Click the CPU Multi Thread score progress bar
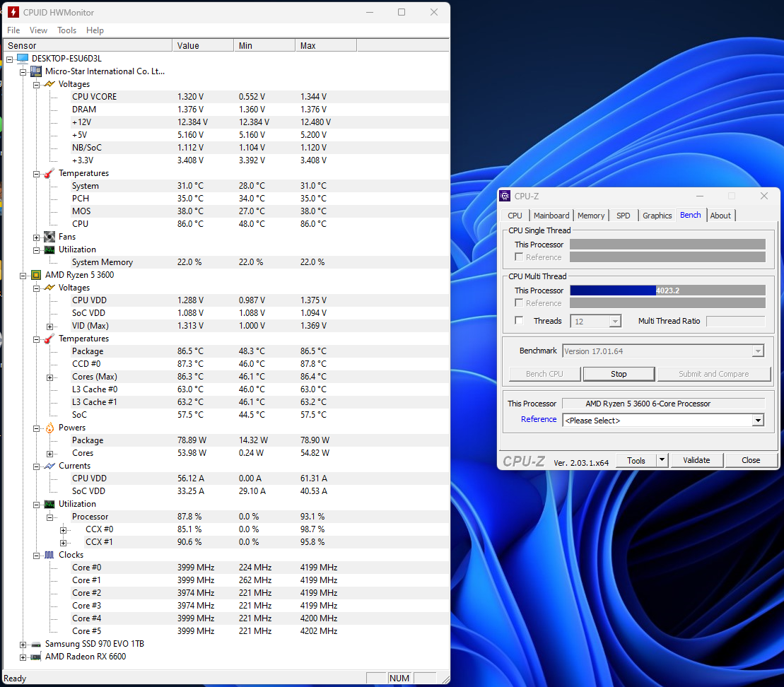Screen dimensions: 784x687 coord(667,290)
